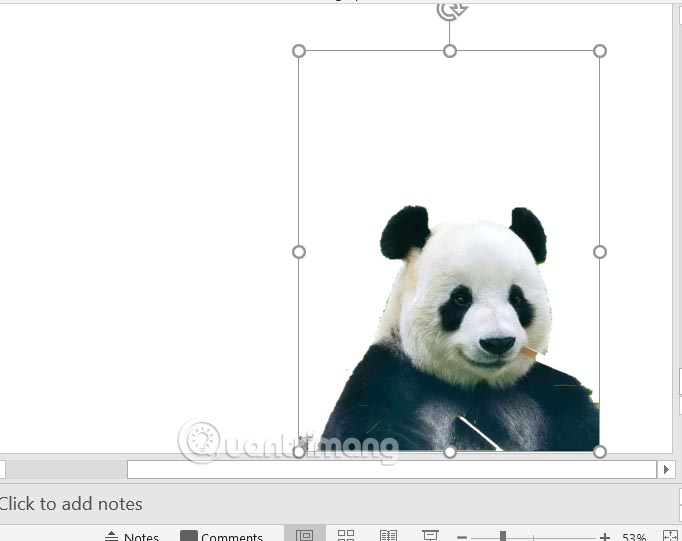
Task: Click inside the 'Click to add notes' area
Action: pos(300,503)
